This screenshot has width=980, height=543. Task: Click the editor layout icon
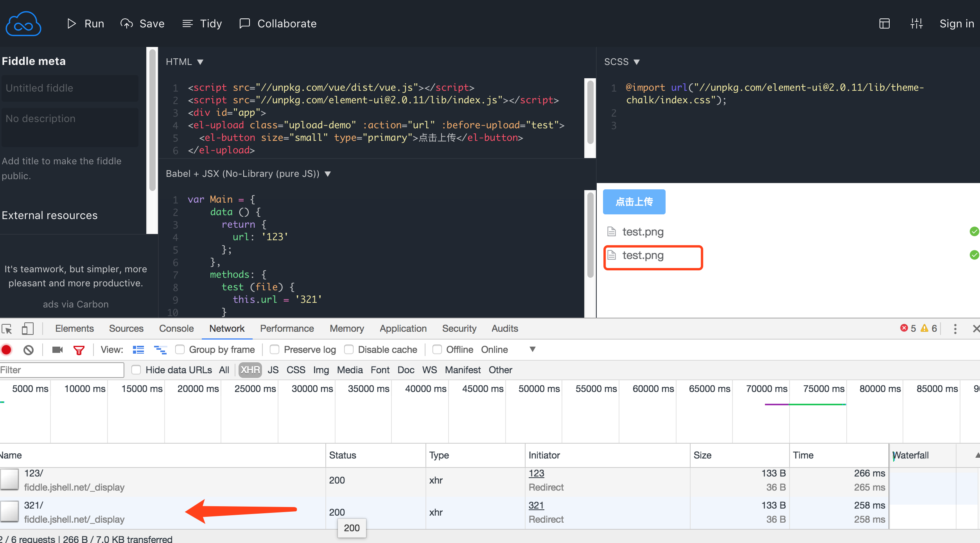[884, 23]
